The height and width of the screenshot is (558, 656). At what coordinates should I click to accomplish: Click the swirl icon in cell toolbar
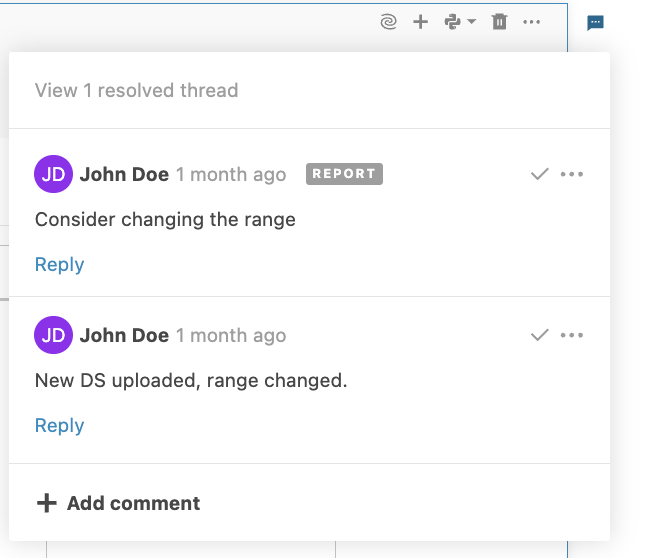click(389, 21)
